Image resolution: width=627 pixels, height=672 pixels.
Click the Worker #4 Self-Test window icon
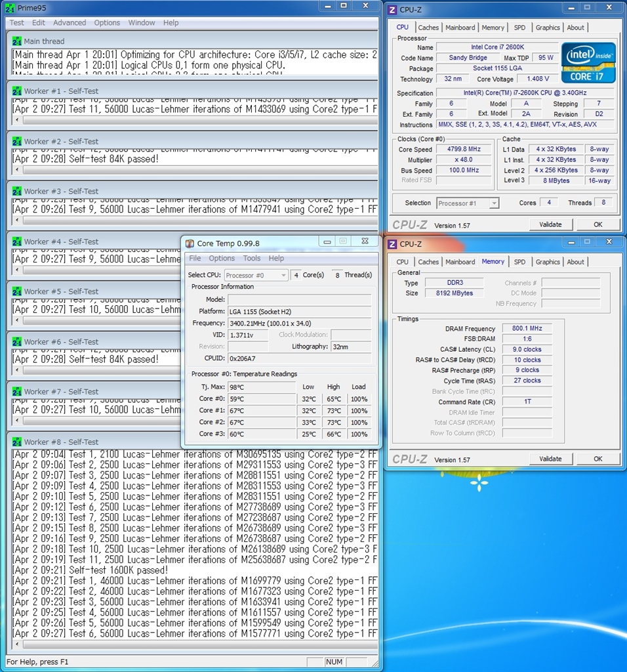coord(16,241)
